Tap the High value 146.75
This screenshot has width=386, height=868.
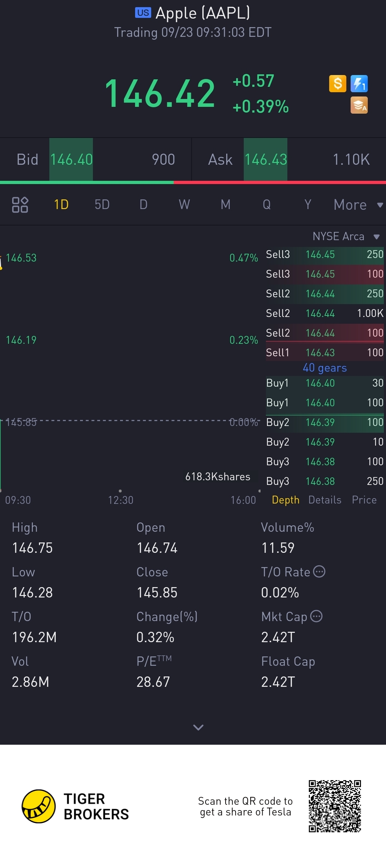pyautogui.click(x=32, y=548)
